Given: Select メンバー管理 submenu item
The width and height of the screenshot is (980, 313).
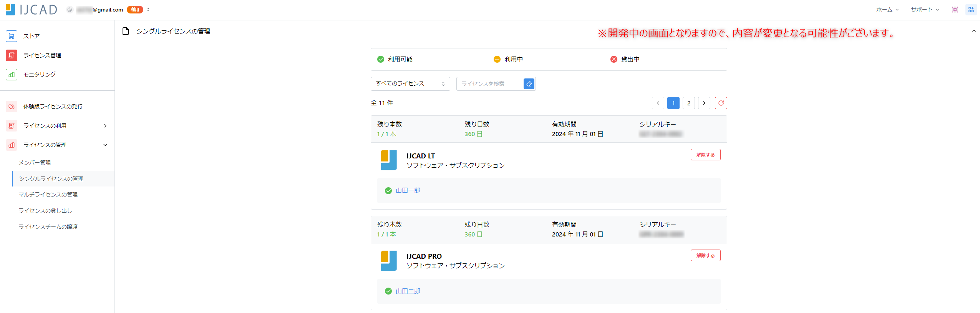Looking at the screenshot, I should [63, 163].
